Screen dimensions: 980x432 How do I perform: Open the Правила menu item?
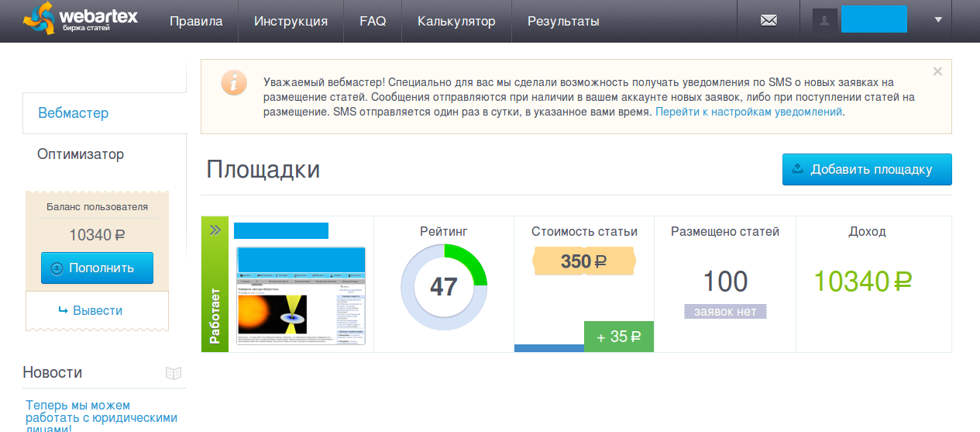(x=196, y=21)
